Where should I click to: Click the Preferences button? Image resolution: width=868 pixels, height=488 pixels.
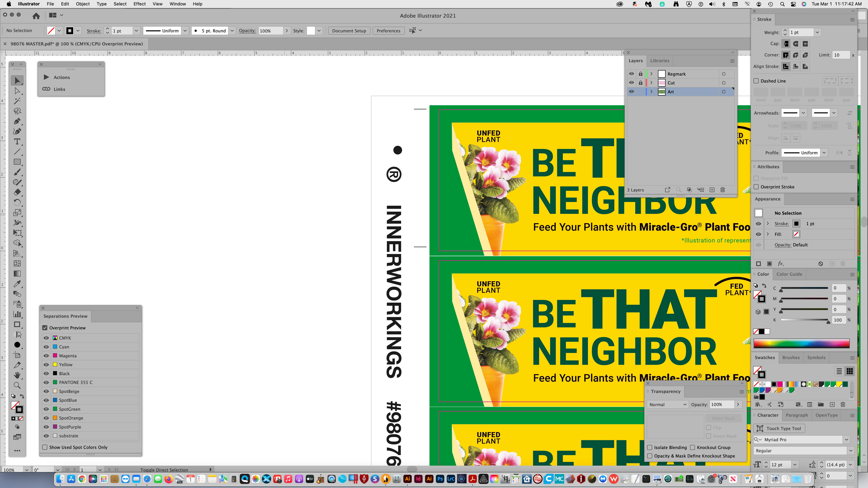388,31
